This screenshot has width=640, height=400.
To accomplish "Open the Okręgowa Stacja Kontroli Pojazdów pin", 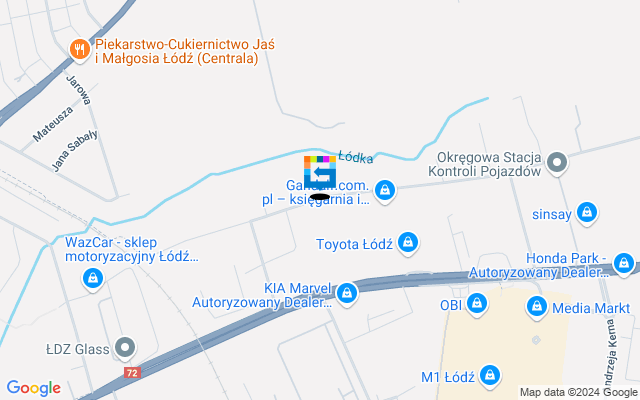I will pyautogui.click(x=557, y=163).
